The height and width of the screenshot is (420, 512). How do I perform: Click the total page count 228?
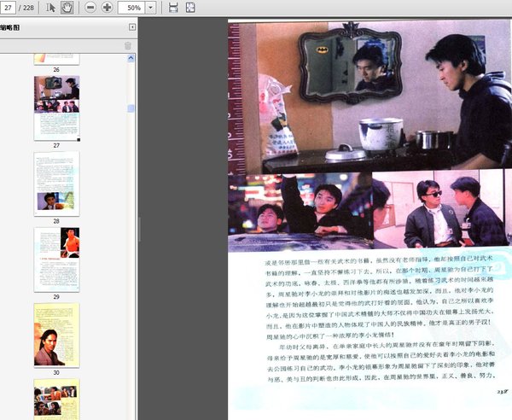pos(28,8)
